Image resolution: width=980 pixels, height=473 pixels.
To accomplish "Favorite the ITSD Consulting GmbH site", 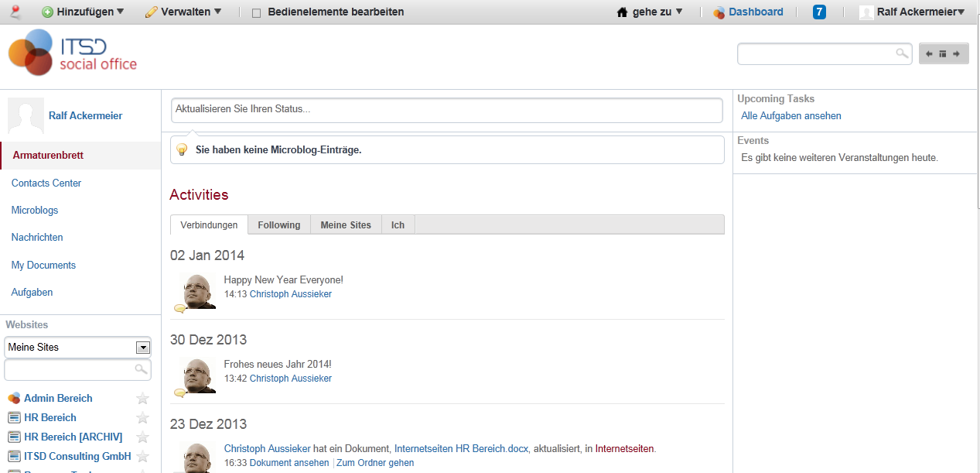I will pos(142,457).
